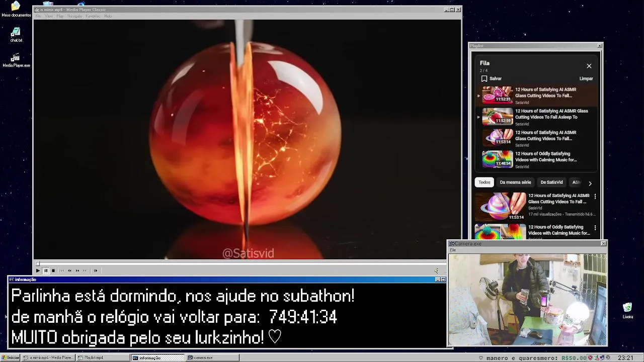
Task: Click the clock showing 23:21 in tray
Action: pyautogui.click(x=625, y=358)
